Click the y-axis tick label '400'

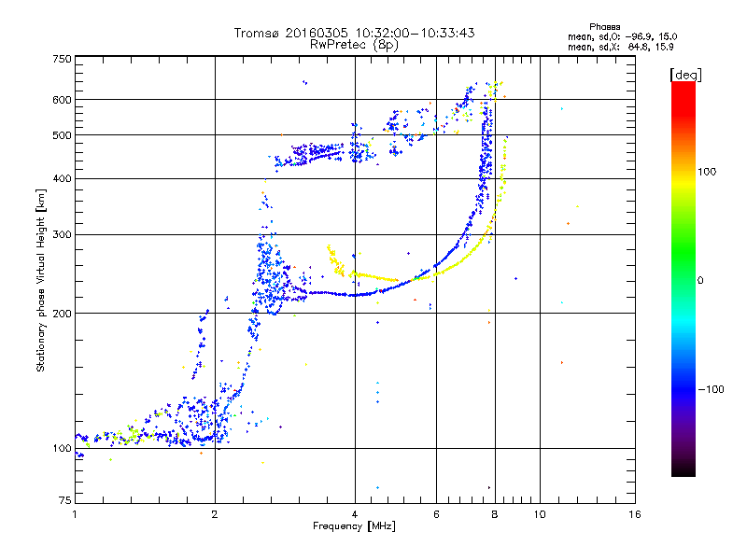tap(62, 179)
